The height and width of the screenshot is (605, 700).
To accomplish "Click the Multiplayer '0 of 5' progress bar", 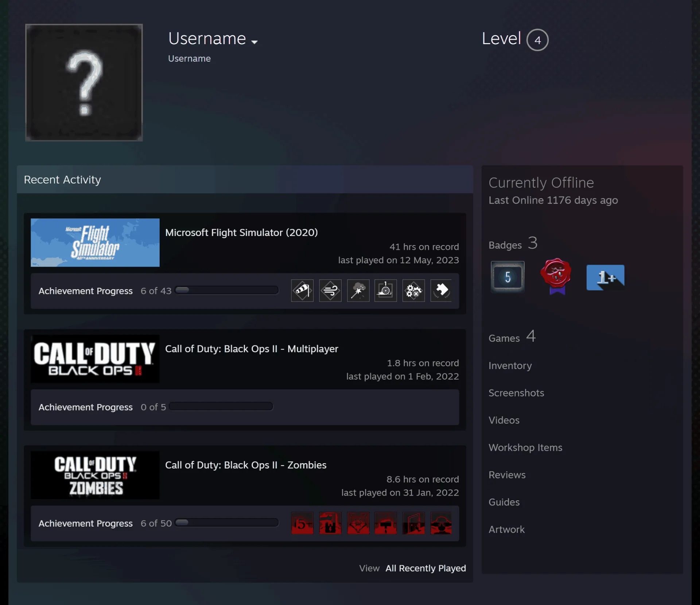I will click(x=221, y=407).
